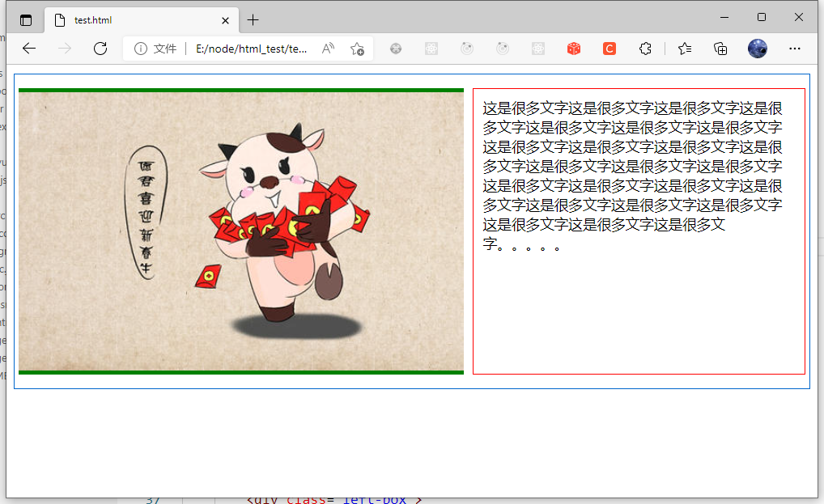Open the Extensions puzzle menu
The height and width of the screenshot is (504, 824).
point(645,49)
